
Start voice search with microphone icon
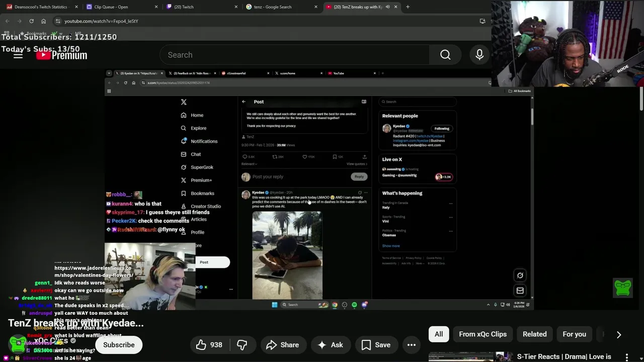[479, 55]
